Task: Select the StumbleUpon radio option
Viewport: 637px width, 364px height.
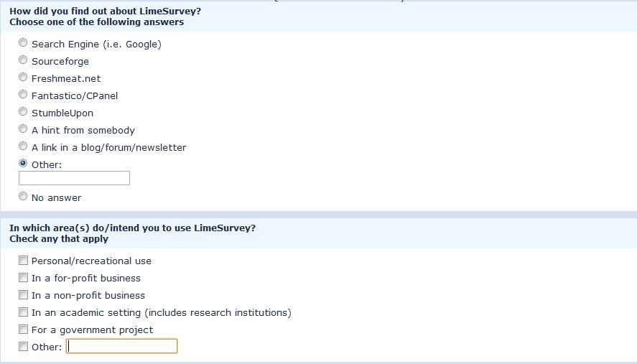Action: (x=23, y=112)
